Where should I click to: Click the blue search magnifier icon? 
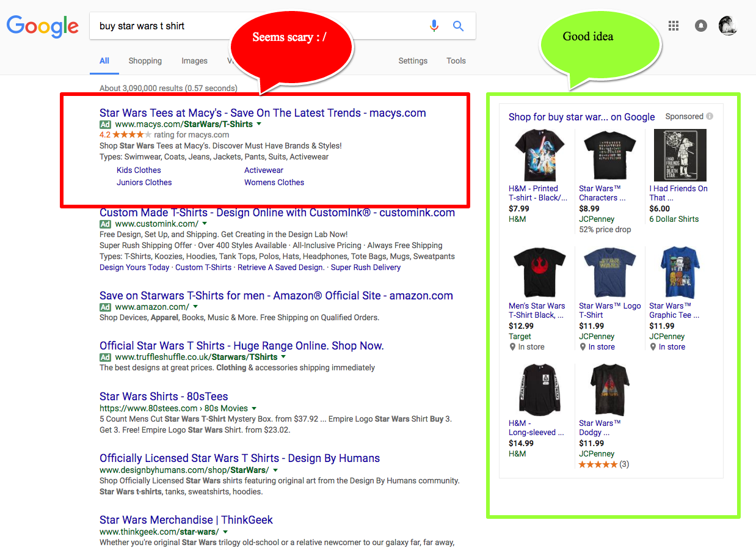click(458, 26)
